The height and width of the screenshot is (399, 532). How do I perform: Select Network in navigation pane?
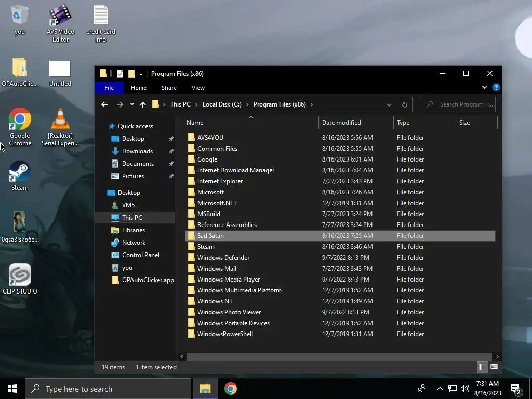[129, 243]
